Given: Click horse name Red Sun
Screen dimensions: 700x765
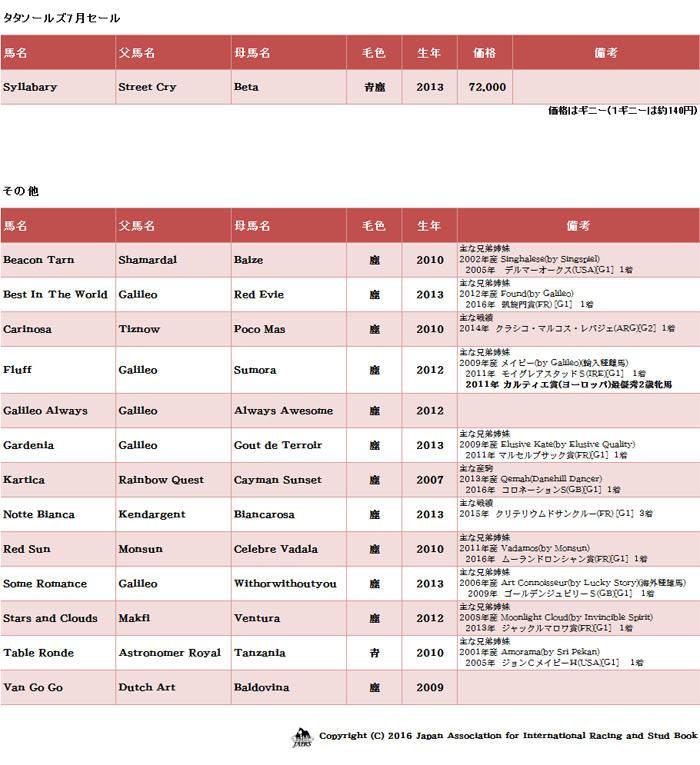Looking at the screenshot, I should pyautogui.click(x=27, y=549).
